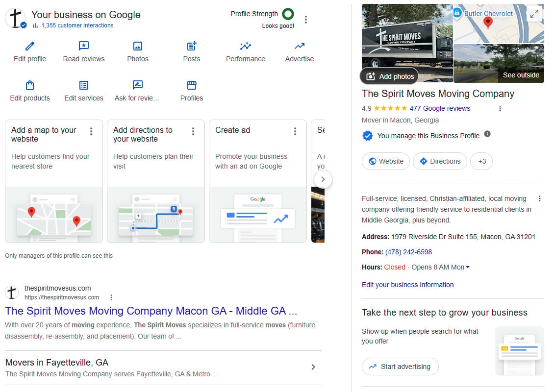Open options on the 'Create ad' card

click(295, 131)
